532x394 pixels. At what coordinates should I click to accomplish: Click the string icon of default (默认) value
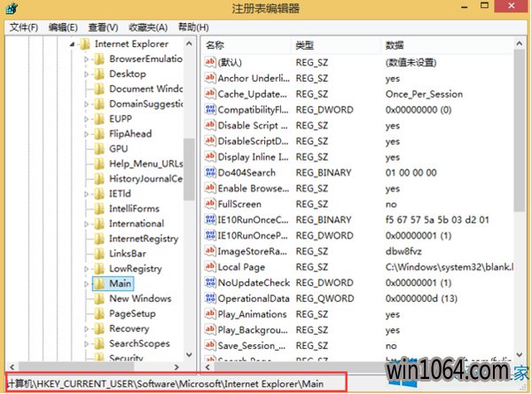210,62
